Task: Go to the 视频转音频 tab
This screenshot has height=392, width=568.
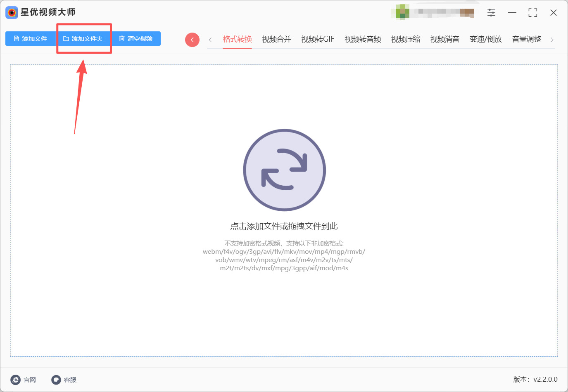Action: click(363, 39)
